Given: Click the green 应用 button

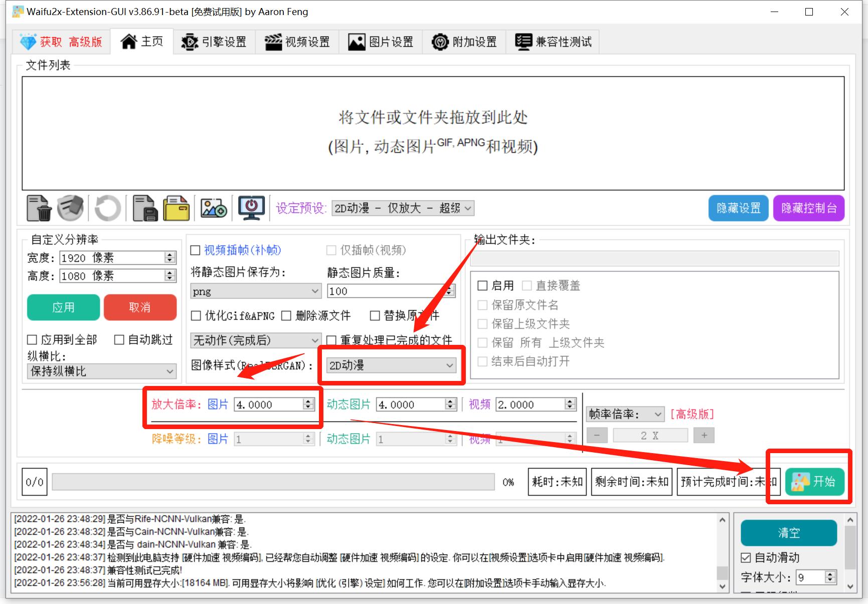Looking at the screenshot, I should coord(63,307).
